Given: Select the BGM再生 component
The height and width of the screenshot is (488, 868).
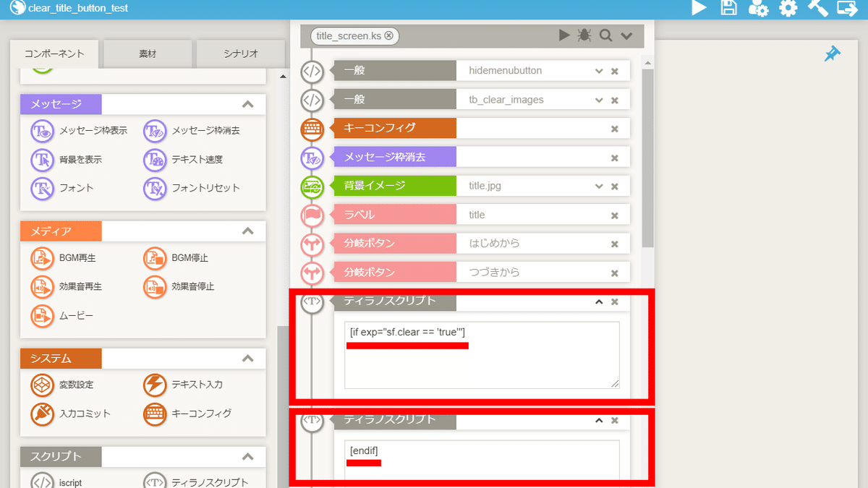Looking at the screenshot, I should [x=64, y=257].
